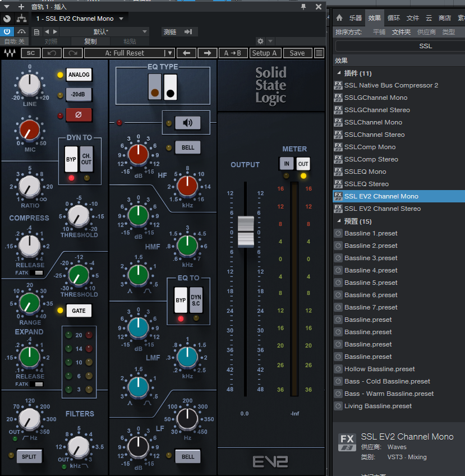Screen dimensions: 465x476
Task: Click the preset document icon
Action: [x=36, y=32]
